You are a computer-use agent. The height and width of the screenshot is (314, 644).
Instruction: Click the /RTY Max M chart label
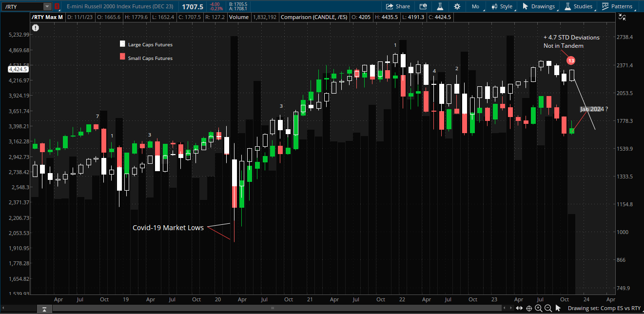pyautogui.click(x=47, y=17)
